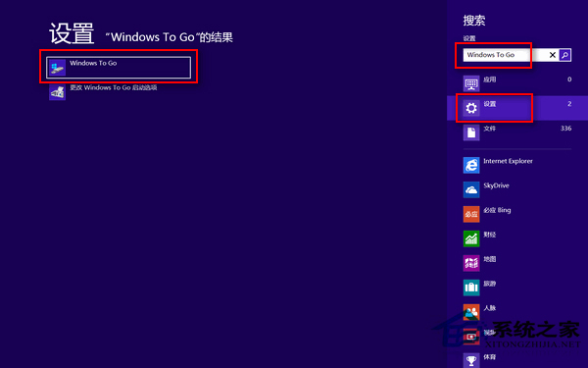The width and height of the screenshot is (588, 368).
Task: Select the 设置 search category
Action: click(x=517, y=108)
